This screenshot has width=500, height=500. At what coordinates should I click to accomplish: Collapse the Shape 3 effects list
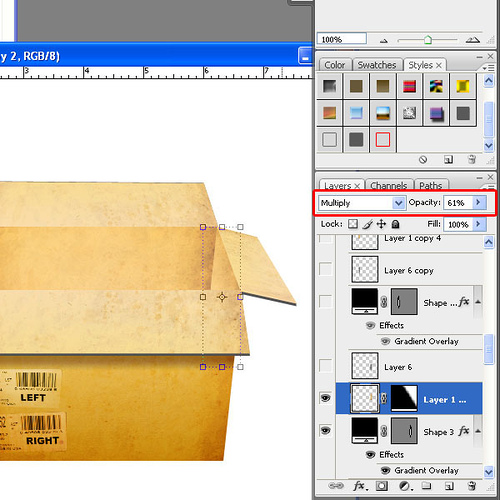[x=478, y=431]
